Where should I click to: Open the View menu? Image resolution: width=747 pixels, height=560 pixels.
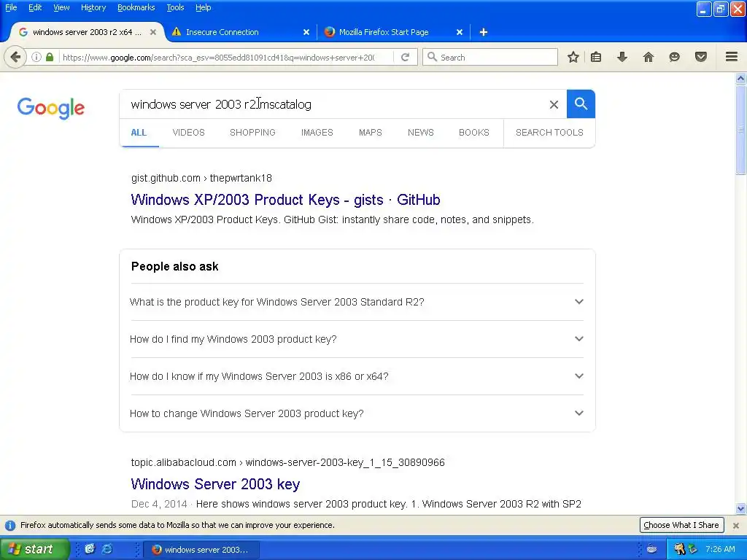(x=61, y=7)
